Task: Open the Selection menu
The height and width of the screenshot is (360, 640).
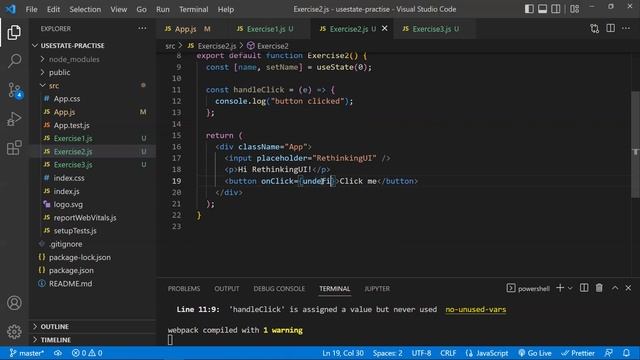Action: pyautogui.click(x=85, y=9)
